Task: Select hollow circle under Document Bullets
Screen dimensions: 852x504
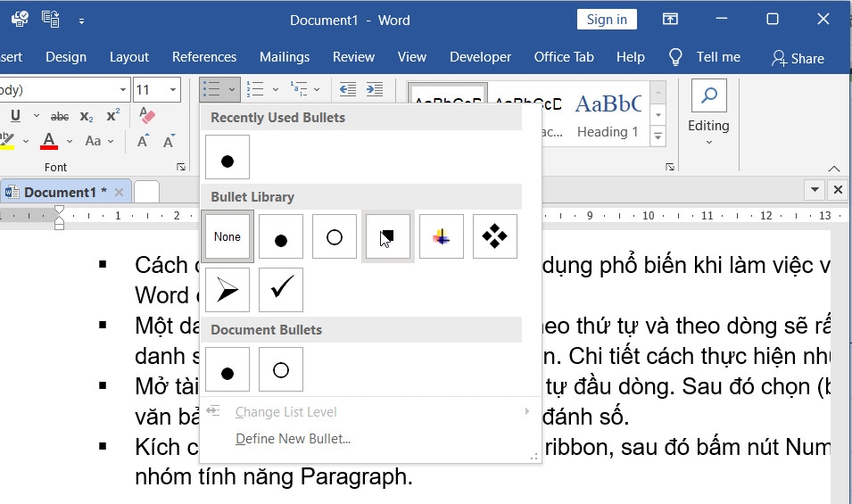Action: click(x=281, y=370)
